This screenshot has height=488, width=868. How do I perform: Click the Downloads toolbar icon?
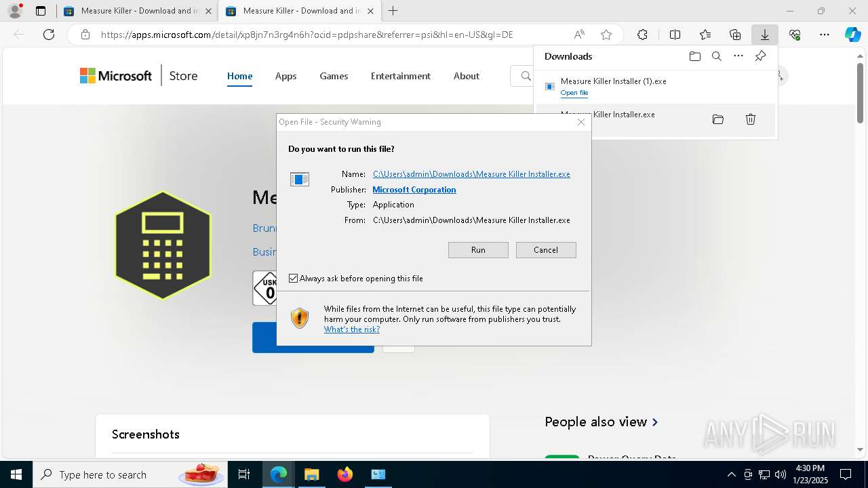coord(764,35)
